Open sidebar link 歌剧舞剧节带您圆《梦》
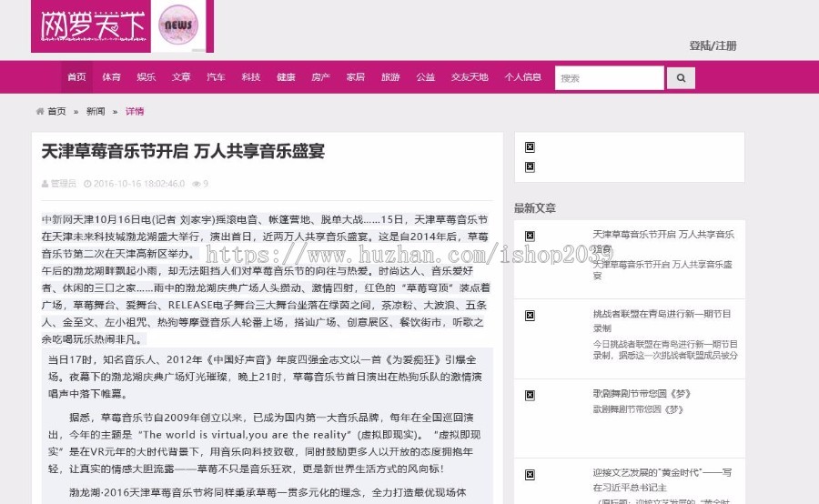The height and width of the screenshot is (504, 819). [642, 393]
